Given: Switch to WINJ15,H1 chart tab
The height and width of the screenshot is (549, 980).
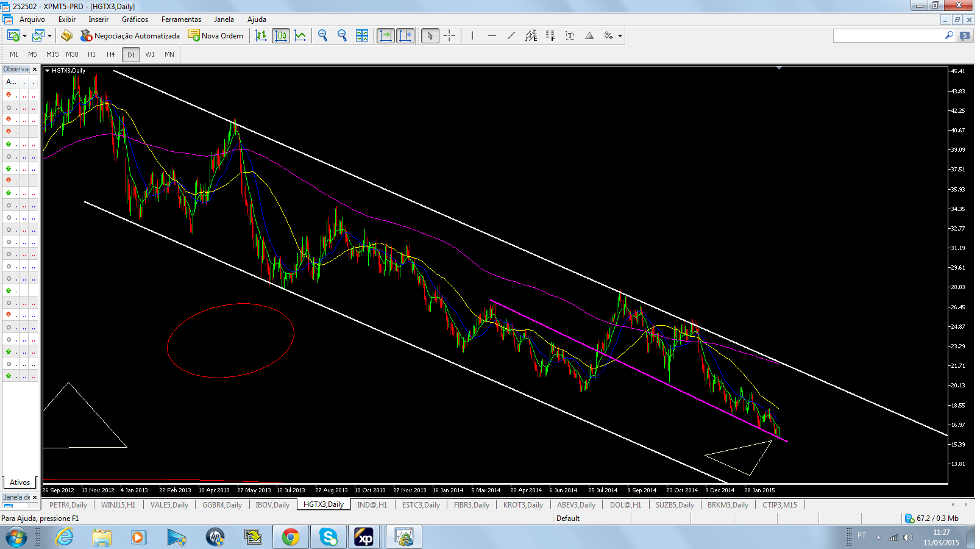Looking at the screenshot, I should pos(118,505).
